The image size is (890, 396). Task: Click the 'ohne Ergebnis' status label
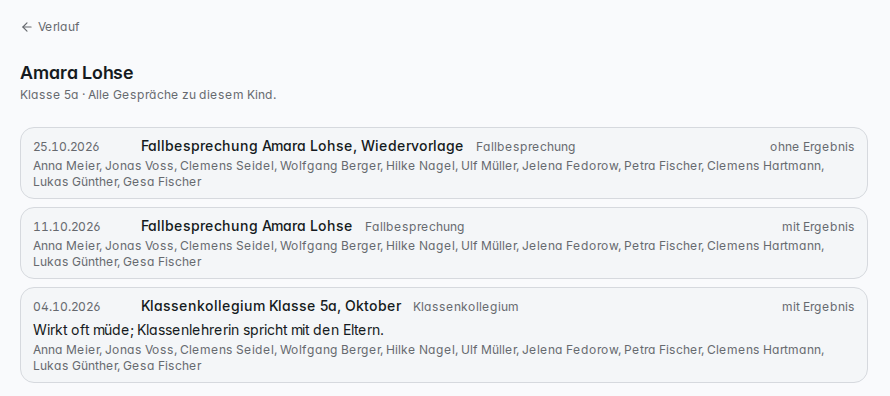click(x=812, y=147)
